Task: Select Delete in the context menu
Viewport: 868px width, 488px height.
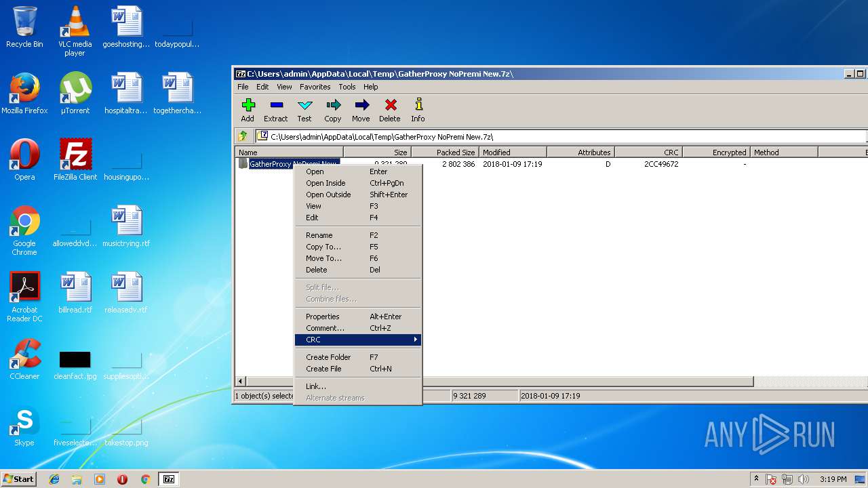Action: click(x=358, y=270)
